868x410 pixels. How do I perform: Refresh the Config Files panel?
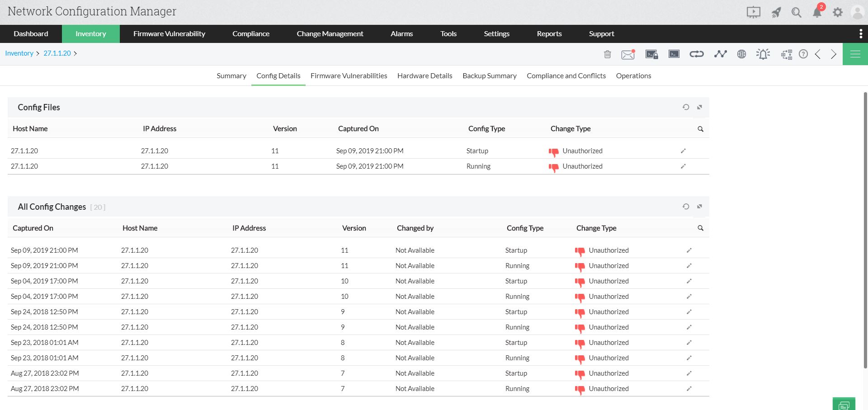[686, 107]
